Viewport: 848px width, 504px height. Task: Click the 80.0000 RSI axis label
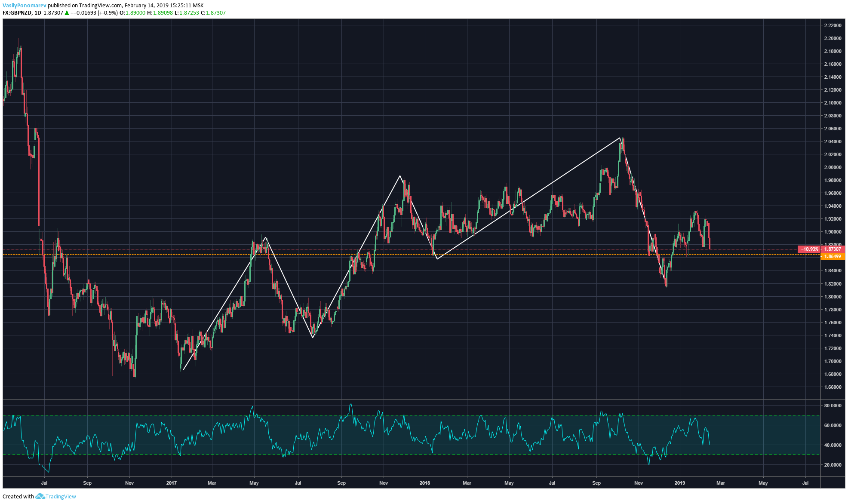833,406
